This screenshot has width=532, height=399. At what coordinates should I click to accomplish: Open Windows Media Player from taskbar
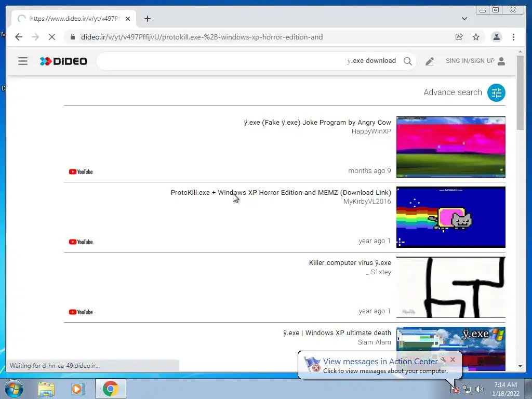(x=78, y=389)
